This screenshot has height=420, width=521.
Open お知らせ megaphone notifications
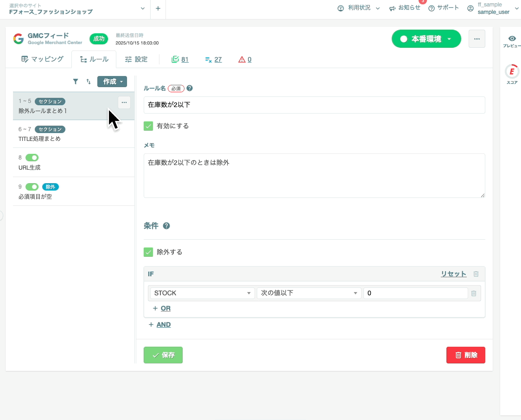point(404,8)
